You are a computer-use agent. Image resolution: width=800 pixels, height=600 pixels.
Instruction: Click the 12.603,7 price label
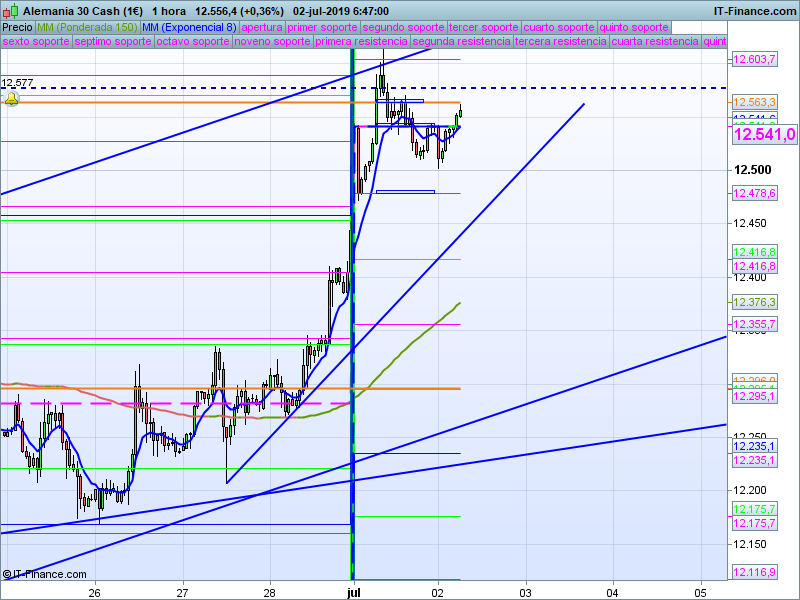click(755, 59)
